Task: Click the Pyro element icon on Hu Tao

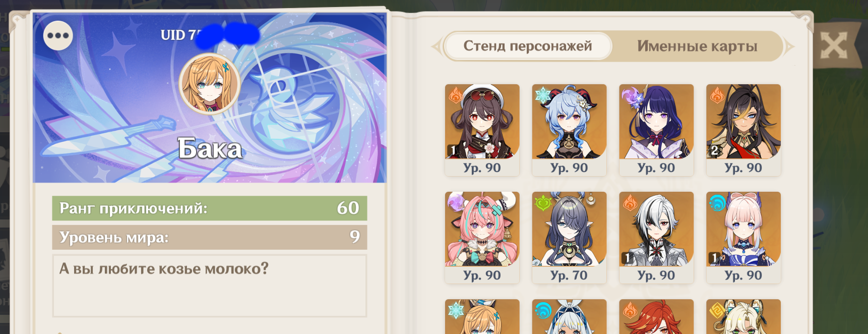Action: pos(456,95)
